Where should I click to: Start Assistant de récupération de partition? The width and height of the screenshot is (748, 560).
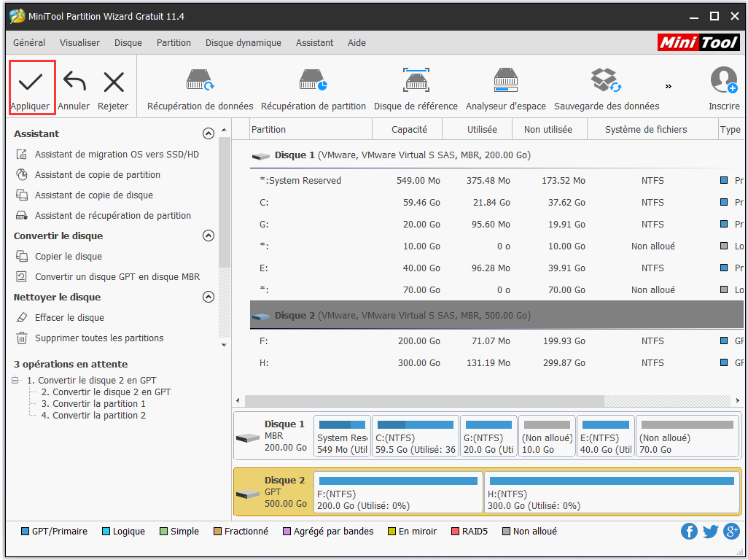click(104, 216)
